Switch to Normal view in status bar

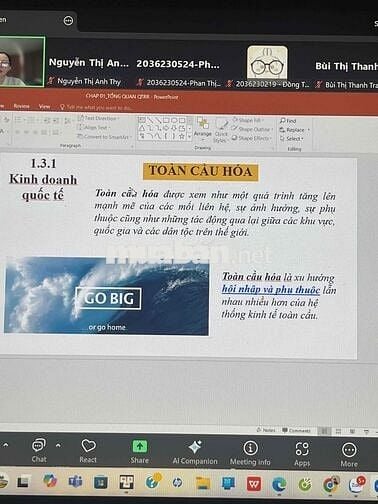324,431
